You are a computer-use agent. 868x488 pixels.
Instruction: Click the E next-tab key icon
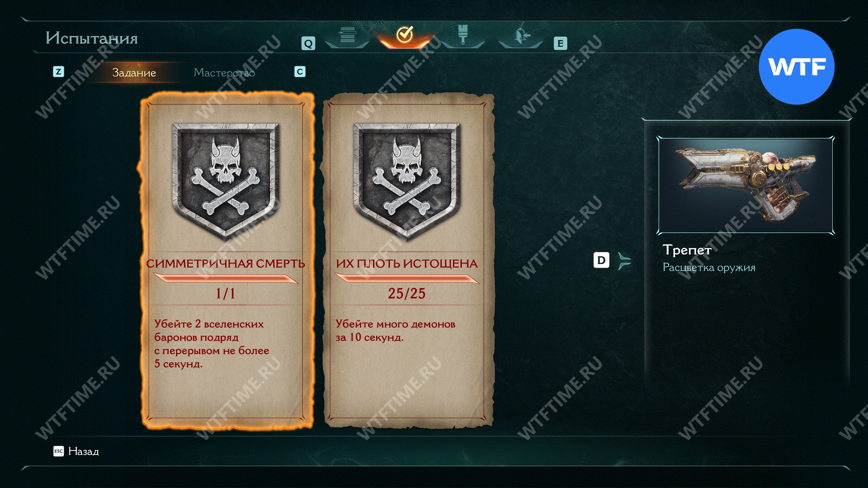[x=560, y=43]
